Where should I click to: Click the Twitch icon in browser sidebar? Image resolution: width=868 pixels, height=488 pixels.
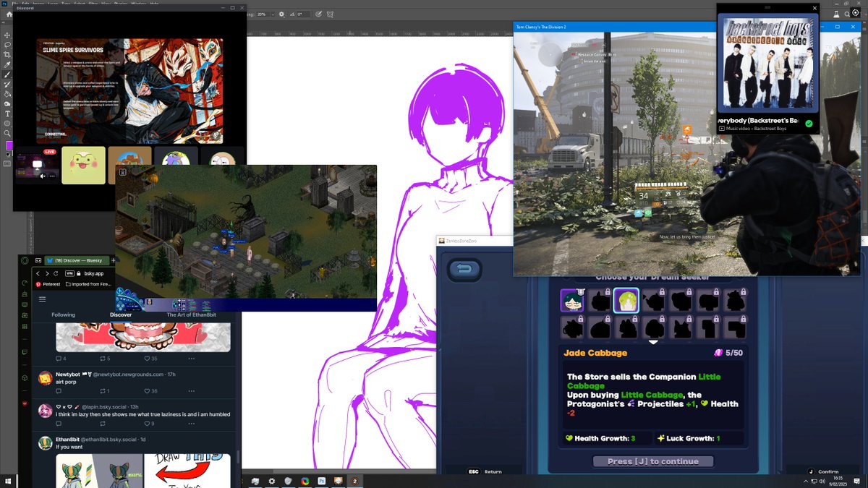24,352
